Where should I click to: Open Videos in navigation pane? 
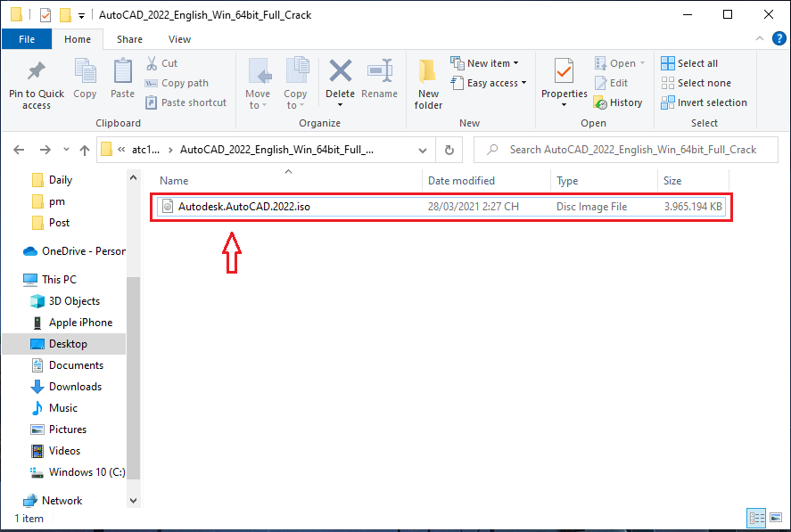pyautogui.click(x=55, y=451)
